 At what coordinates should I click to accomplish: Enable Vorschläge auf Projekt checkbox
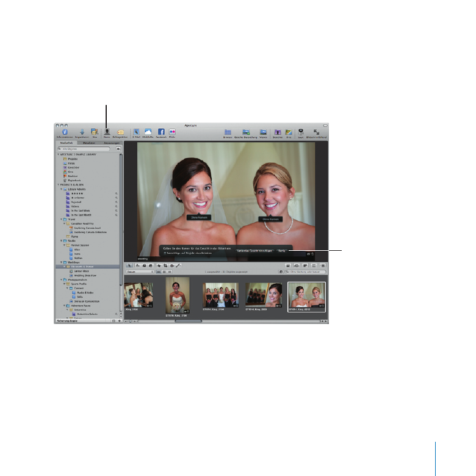coord(165,253)
